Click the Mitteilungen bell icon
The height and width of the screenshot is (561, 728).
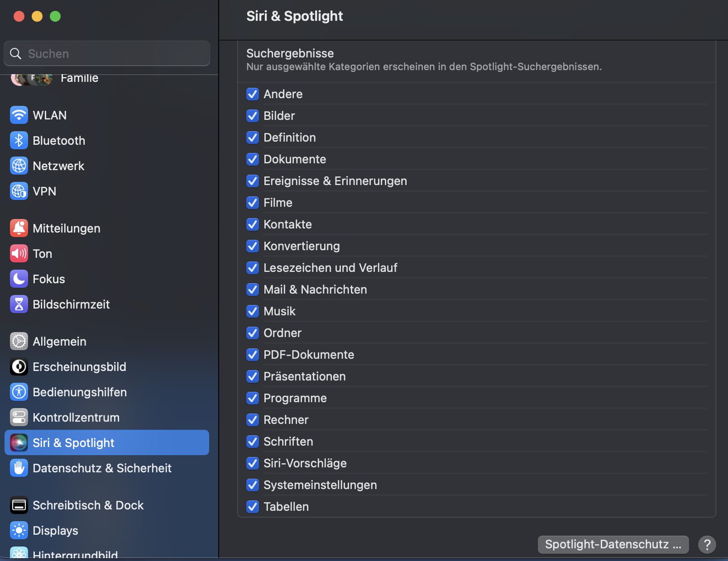click(x=19, y=228)
